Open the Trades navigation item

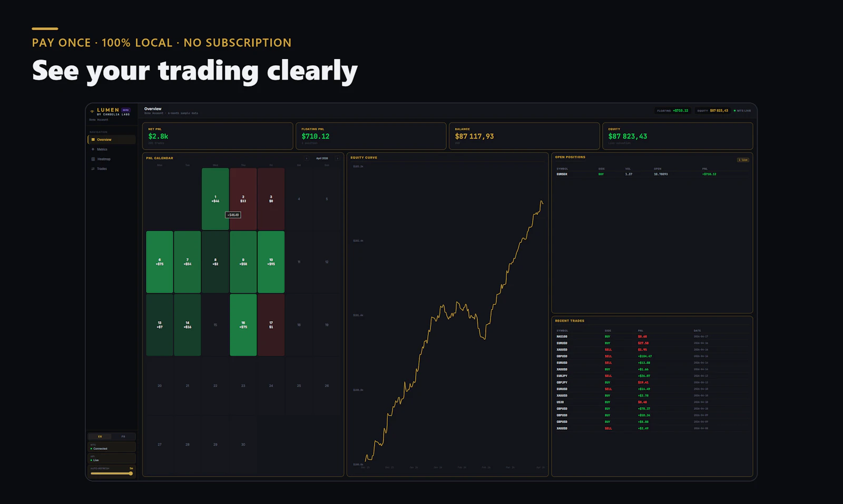(x=112, y=169)
